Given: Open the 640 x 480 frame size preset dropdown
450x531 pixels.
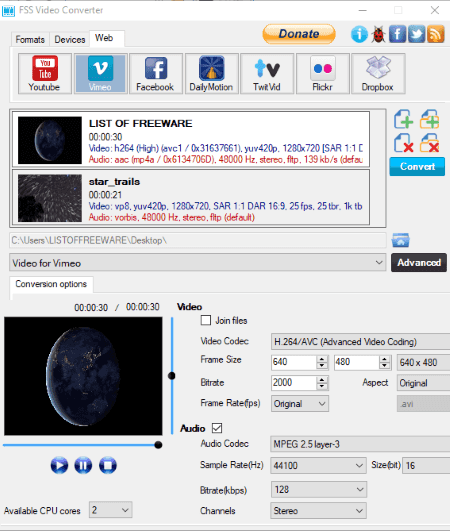Looking at the screenshot, I should coord(423,362).
